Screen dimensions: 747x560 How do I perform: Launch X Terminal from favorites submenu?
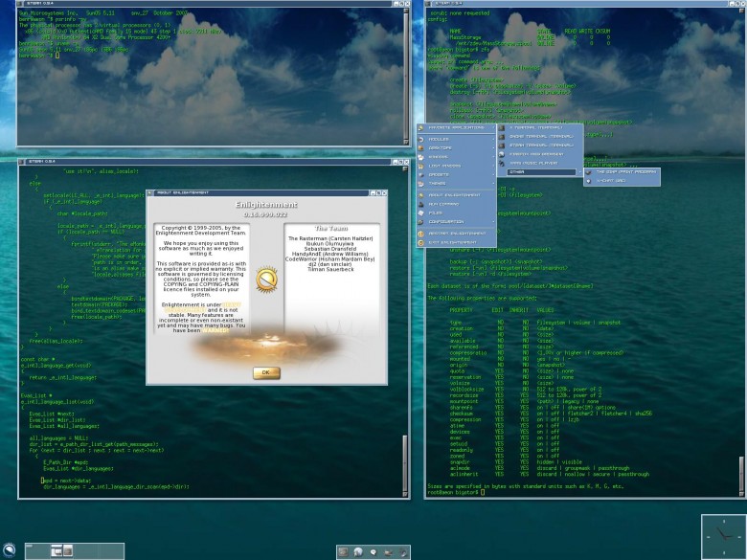coord(540,127)
